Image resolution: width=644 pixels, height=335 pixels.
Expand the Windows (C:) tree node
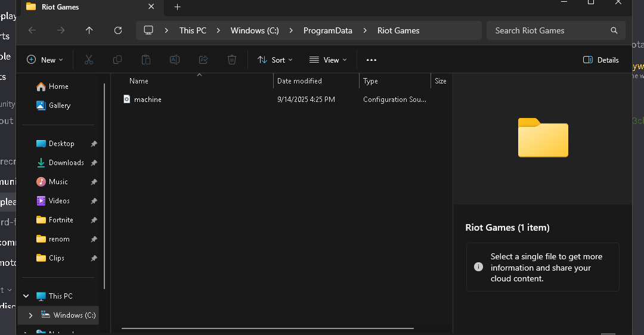(x=30, y=315)
